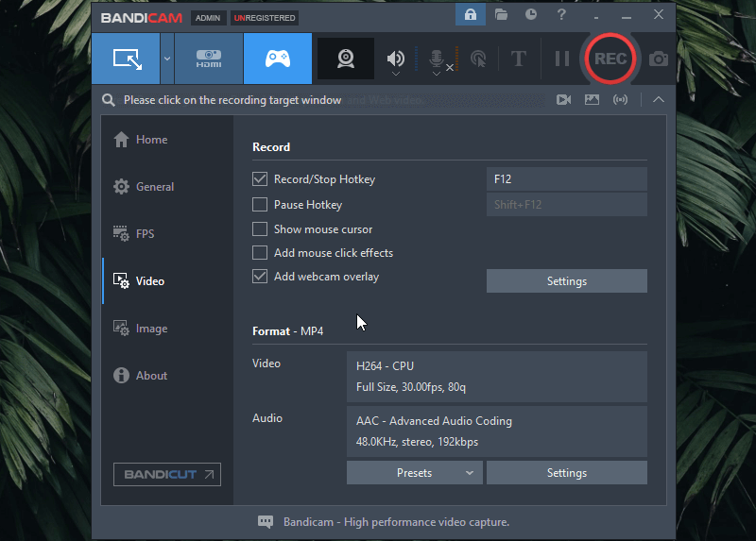Expand the screen recording mode dropdown arrow

(x=167, y=59)
